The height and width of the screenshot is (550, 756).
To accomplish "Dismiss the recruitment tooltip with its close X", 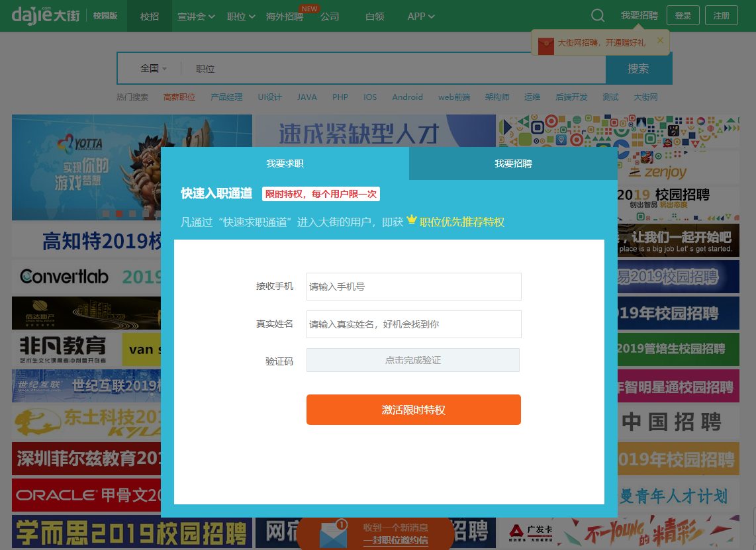I will (x=659, y=39).
